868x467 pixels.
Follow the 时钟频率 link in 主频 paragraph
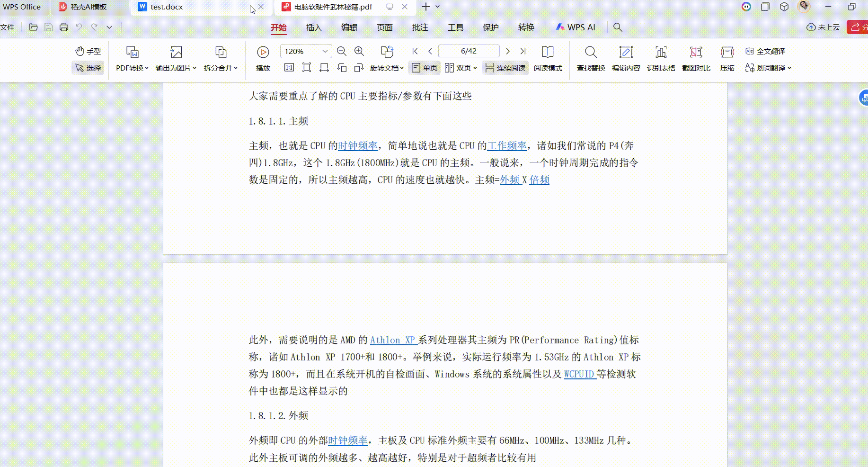coord(358,146)
